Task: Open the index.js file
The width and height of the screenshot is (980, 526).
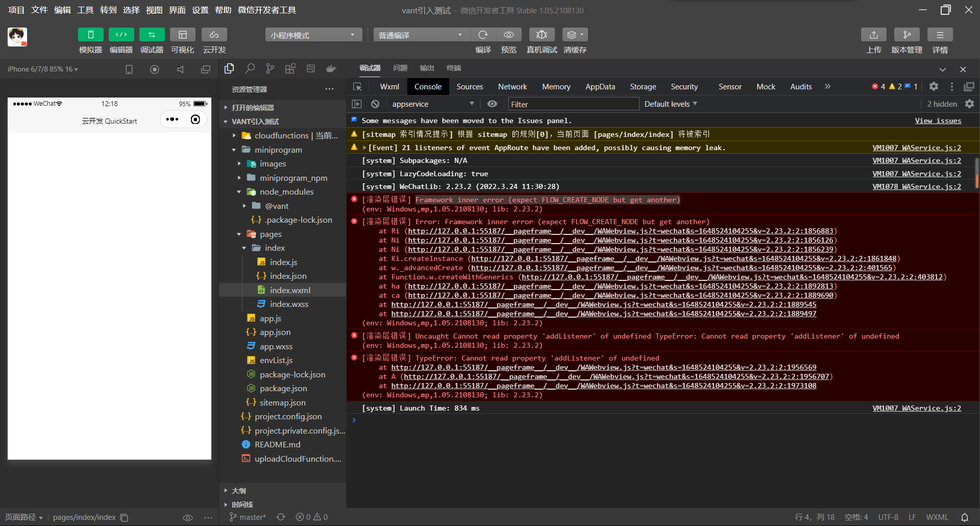Action: [283, 262]
